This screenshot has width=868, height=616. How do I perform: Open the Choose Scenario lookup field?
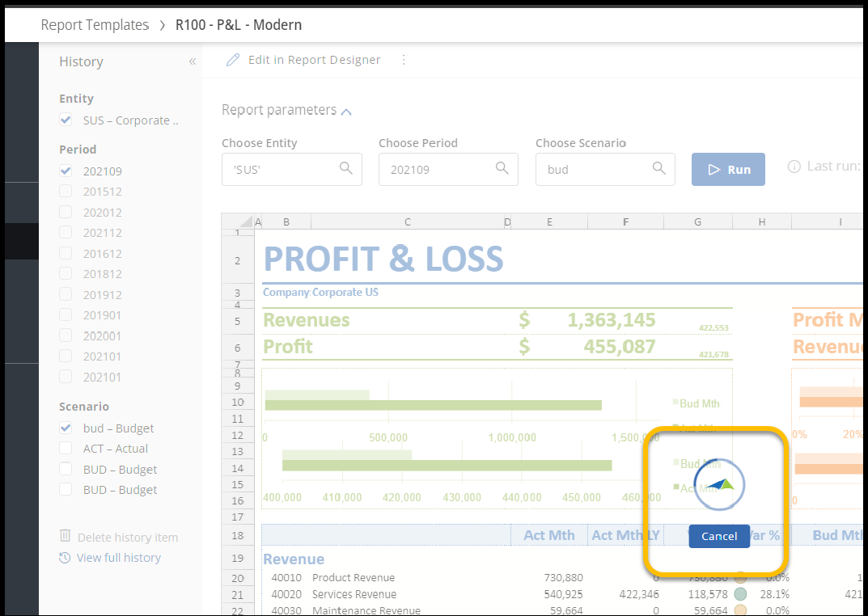(595, 170)
